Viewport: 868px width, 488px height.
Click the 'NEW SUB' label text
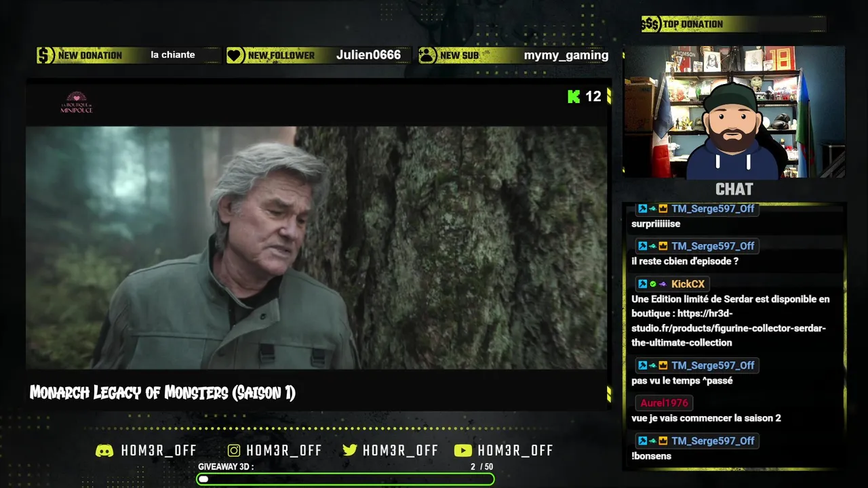tap(459, 56)
